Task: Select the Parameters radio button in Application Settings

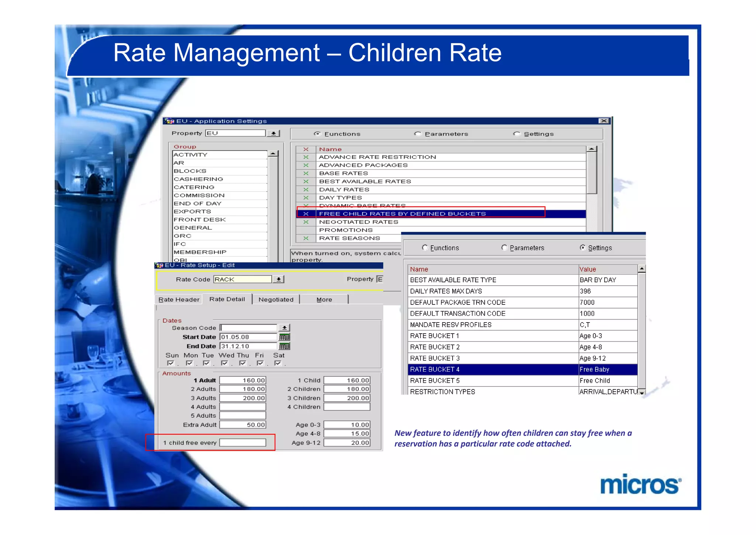Action: [x=417, y=134]
